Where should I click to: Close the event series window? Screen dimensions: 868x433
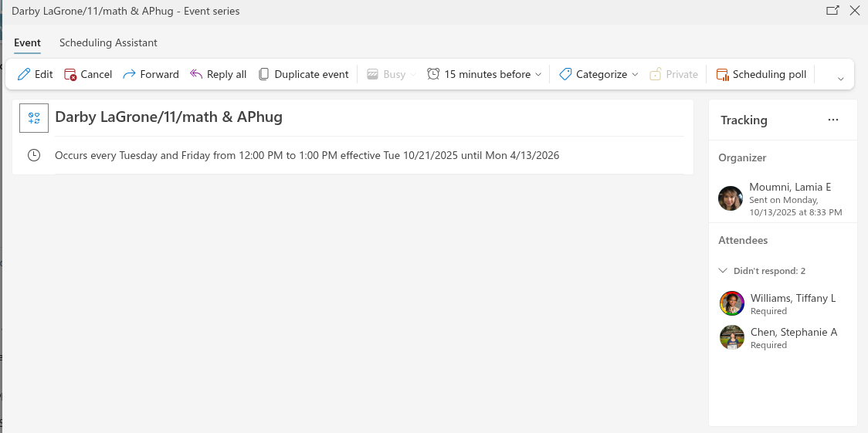pyautogui.click(x=855, y=11)
